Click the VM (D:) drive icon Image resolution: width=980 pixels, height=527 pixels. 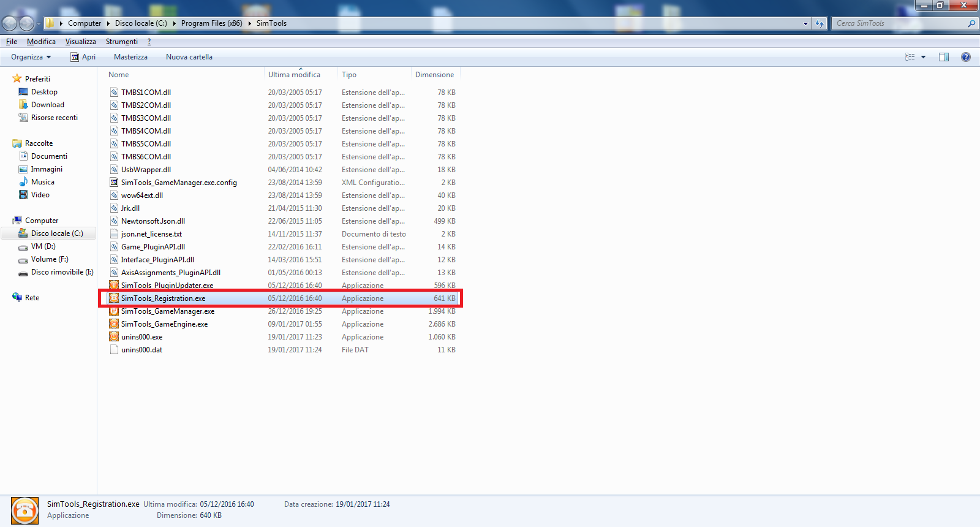tap(23, 247)
